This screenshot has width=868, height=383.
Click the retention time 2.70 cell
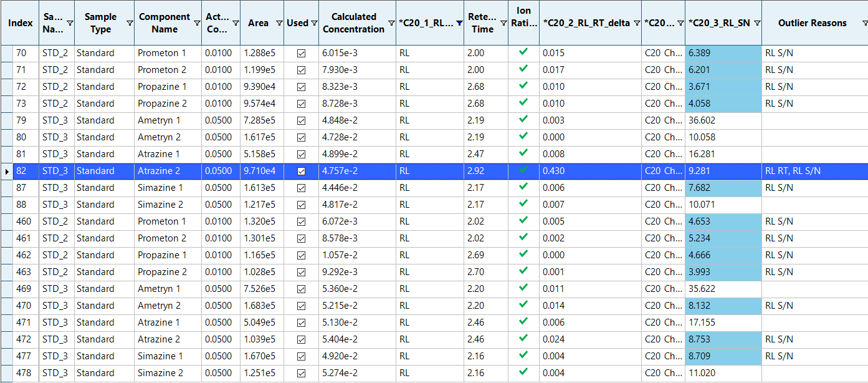pyautogui.click(x=486, y=272)
